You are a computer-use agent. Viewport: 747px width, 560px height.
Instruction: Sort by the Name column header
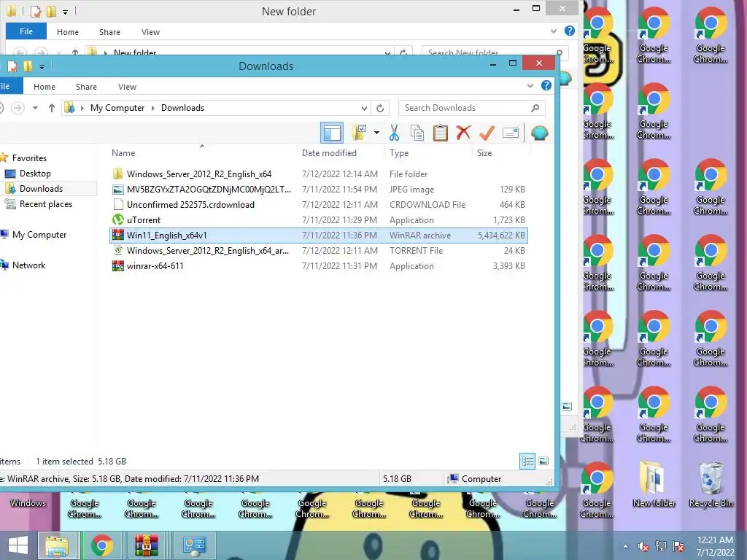[123, 153]
